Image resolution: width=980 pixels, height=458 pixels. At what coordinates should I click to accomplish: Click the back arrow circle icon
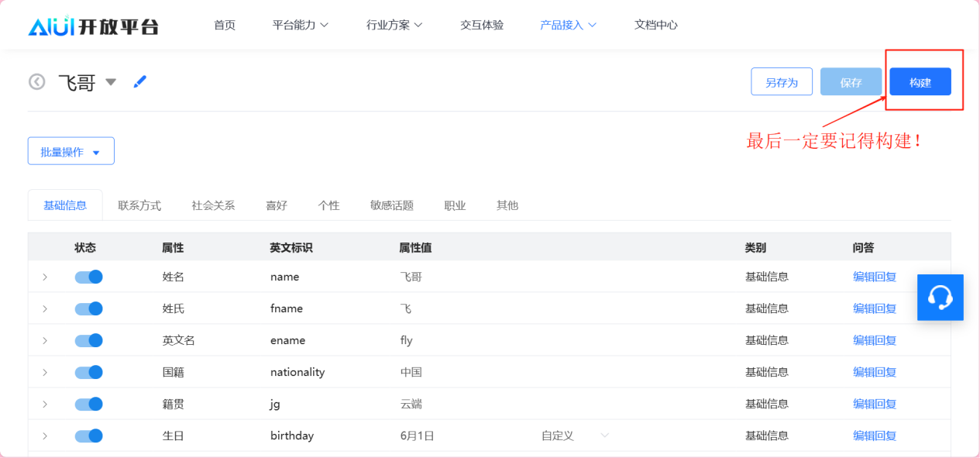point(37,82)
